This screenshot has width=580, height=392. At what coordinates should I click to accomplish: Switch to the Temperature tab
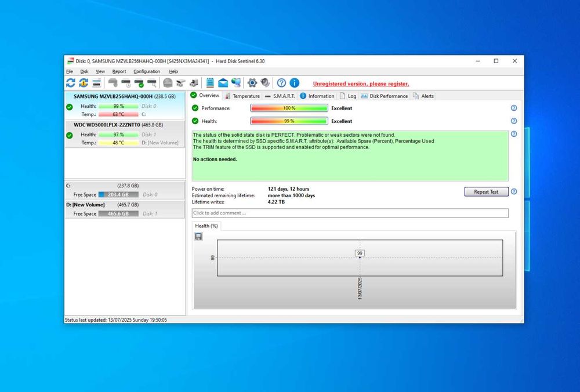tap(242, 96)
